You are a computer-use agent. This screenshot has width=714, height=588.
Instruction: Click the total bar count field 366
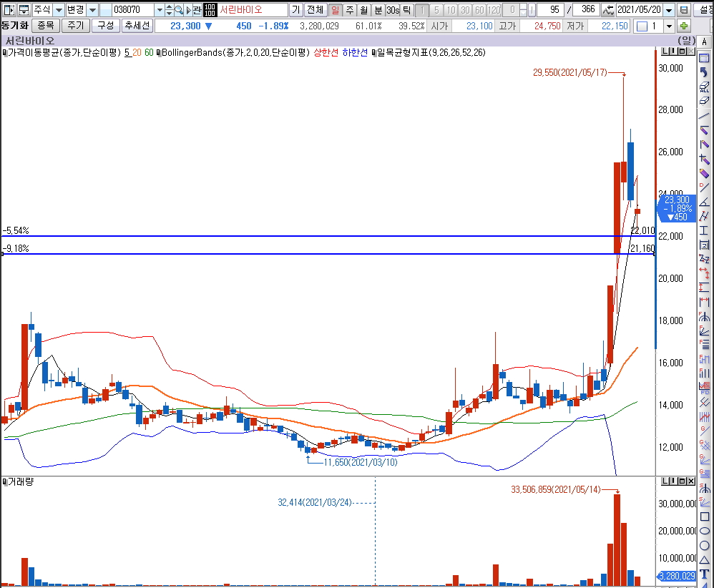point(585,9)
